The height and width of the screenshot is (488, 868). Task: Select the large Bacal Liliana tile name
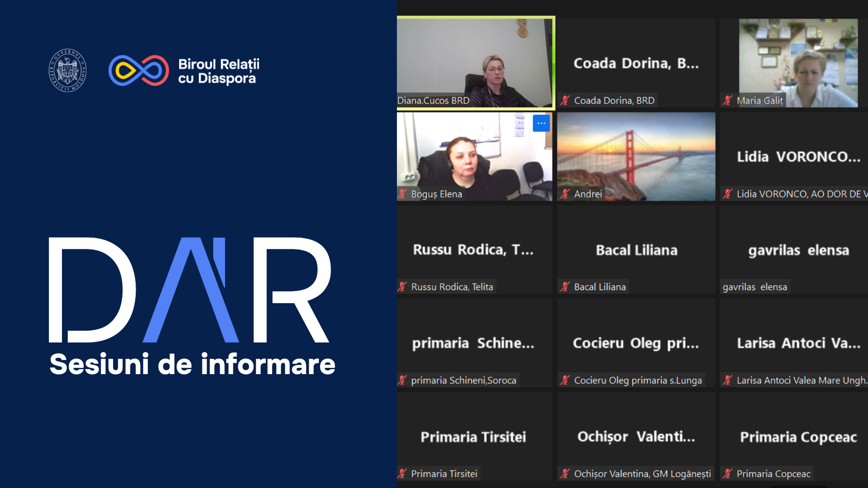click(637, 250)
